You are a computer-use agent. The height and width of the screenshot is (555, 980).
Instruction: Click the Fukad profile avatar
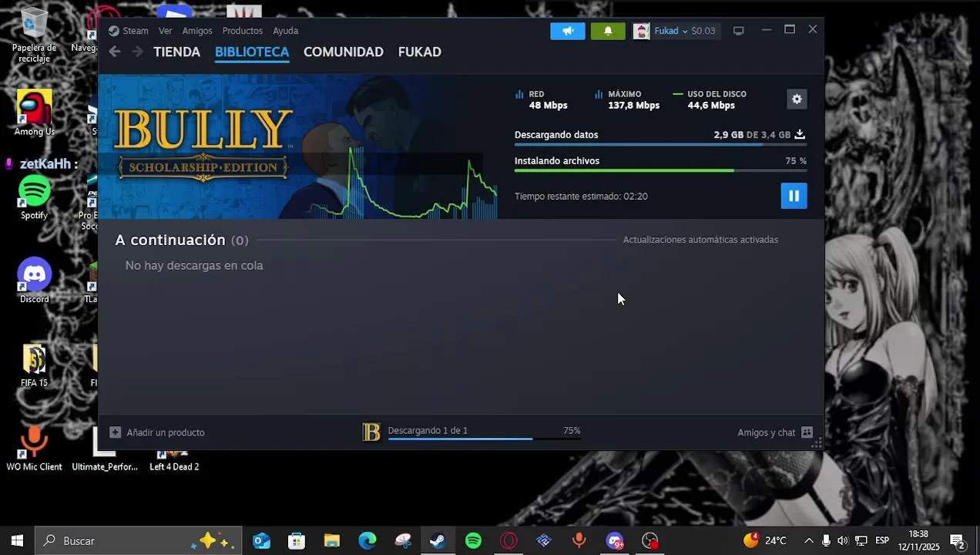point(642,31)
